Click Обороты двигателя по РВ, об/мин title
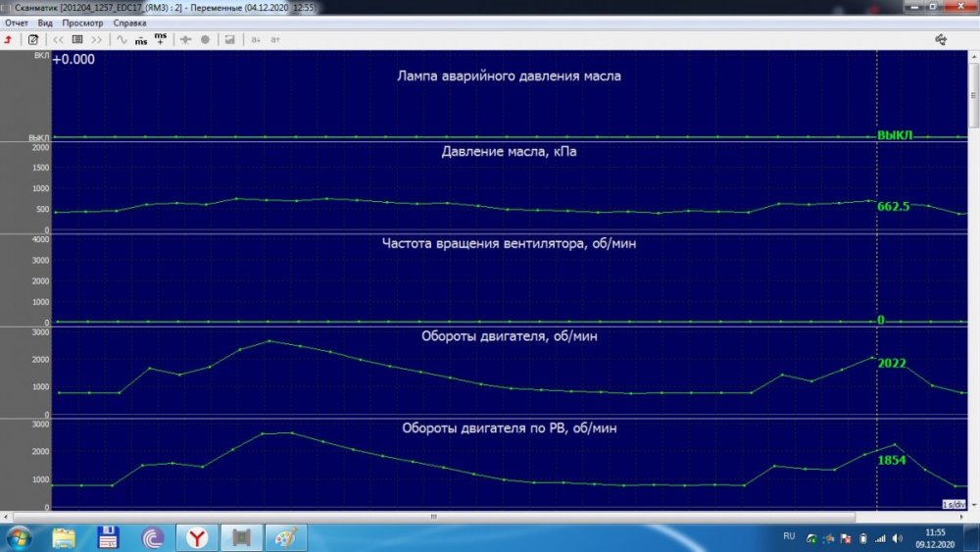Screen dimensions: 980x552 509,428
